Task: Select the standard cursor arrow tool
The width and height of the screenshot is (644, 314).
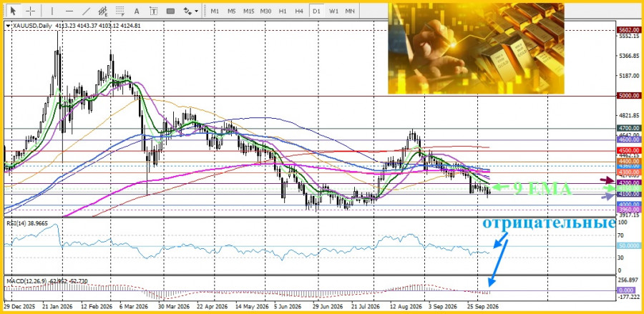Action: coord(13,11)
